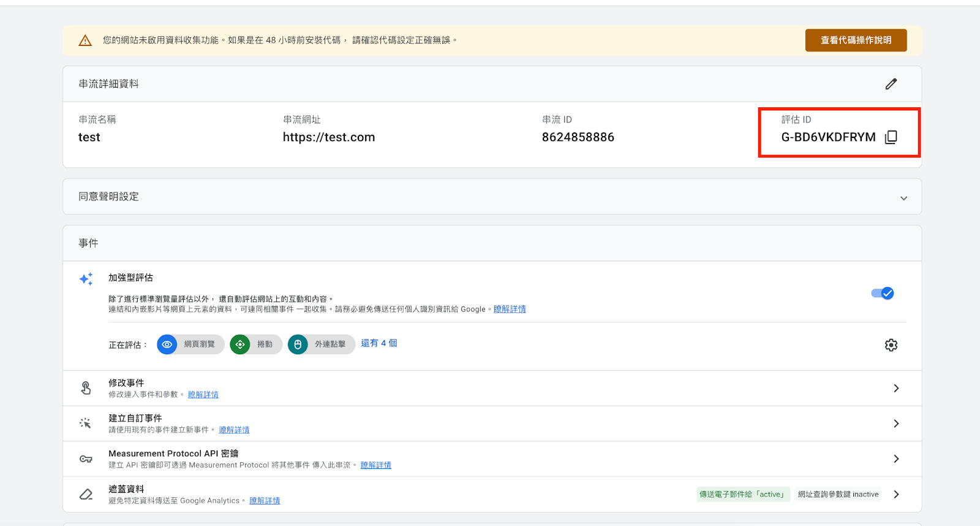980x526 pixels.
Task: Click the 傳送電子郵件給 active badge
Action: (x=743, y=494)
